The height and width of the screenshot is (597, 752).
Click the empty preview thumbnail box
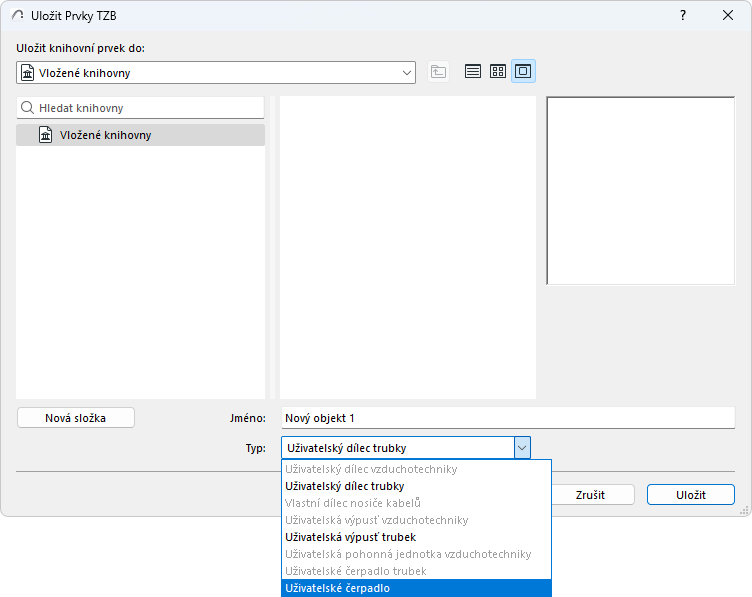coord(641,191)
